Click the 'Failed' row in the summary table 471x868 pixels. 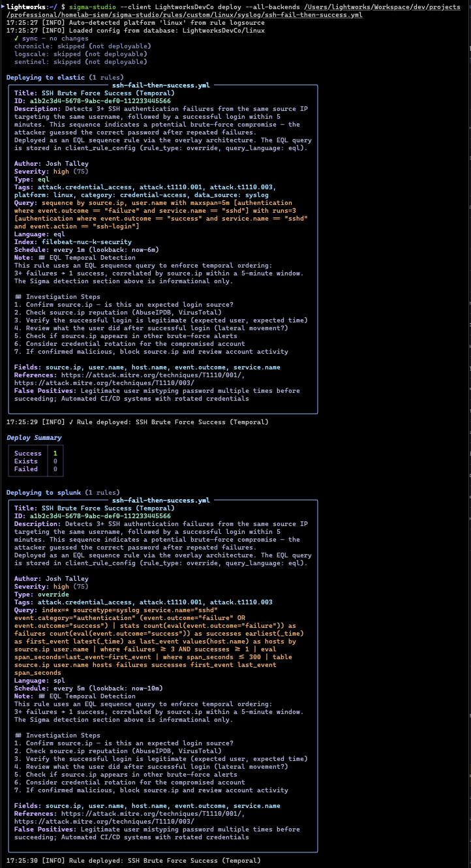click(36, 469)
